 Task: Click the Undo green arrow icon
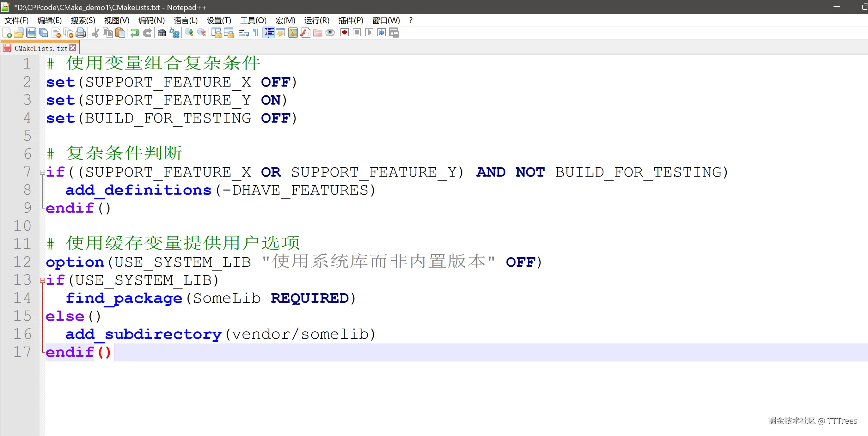[x=135, y=33]
